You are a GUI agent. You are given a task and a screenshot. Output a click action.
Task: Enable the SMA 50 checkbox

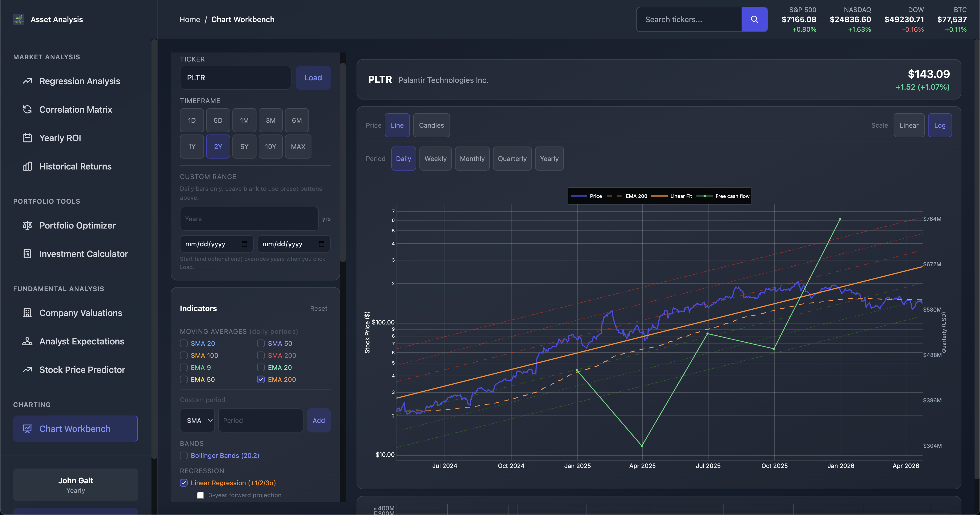[x=261, y=343]
